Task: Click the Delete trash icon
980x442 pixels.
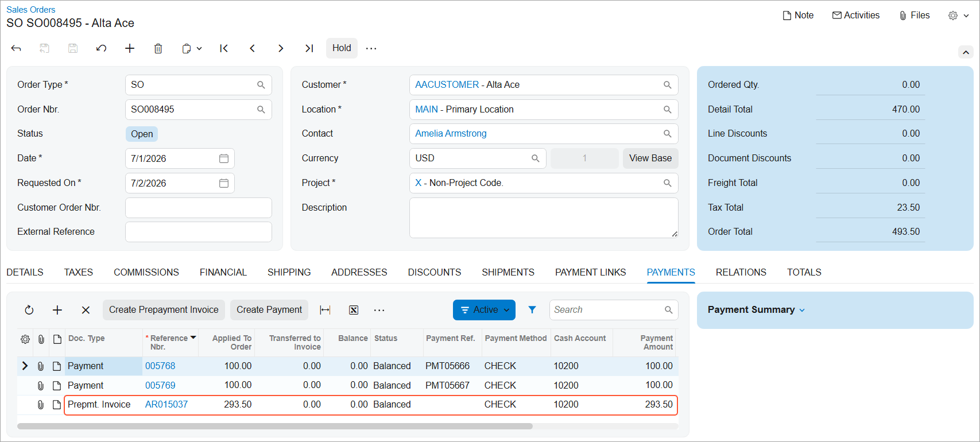Action: pyautogui.click(x=158, y=48)
